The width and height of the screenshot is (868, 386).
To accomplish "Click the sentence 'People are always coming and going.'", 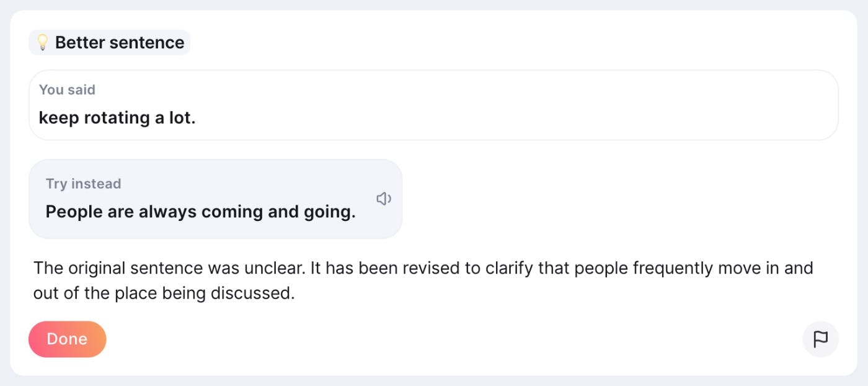I will pos(200,212).
